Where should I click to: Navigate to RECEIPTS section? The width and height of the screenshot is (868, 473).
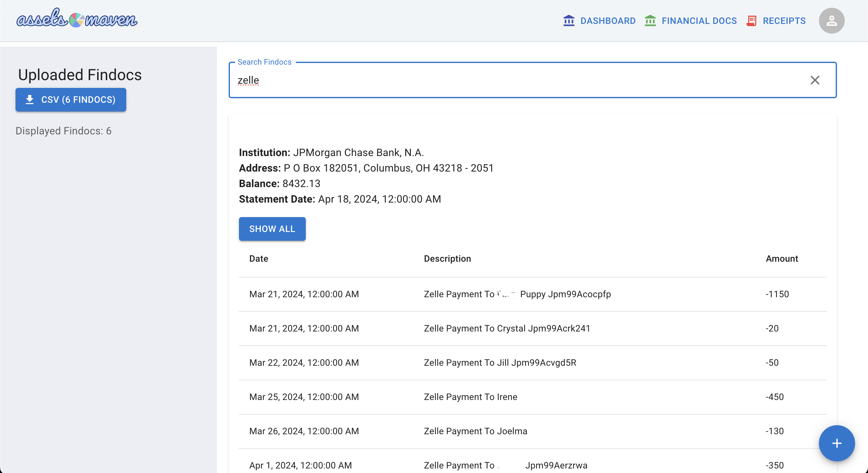coord(784,21)
